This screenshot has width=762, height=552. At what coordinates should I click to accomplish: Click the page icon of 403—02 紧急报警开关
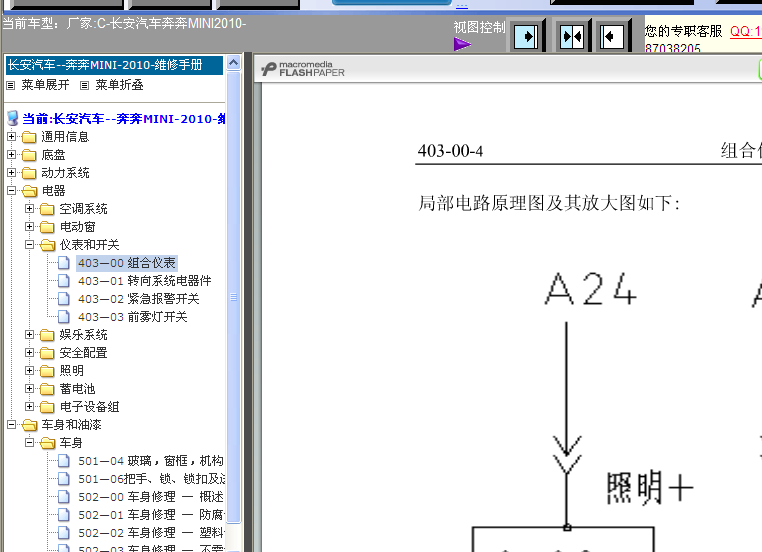(64, 299)
